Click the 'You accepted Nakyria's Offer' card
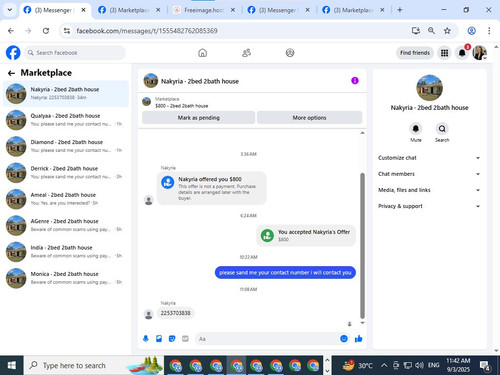 pyautogui.click(x=306, y=235)
